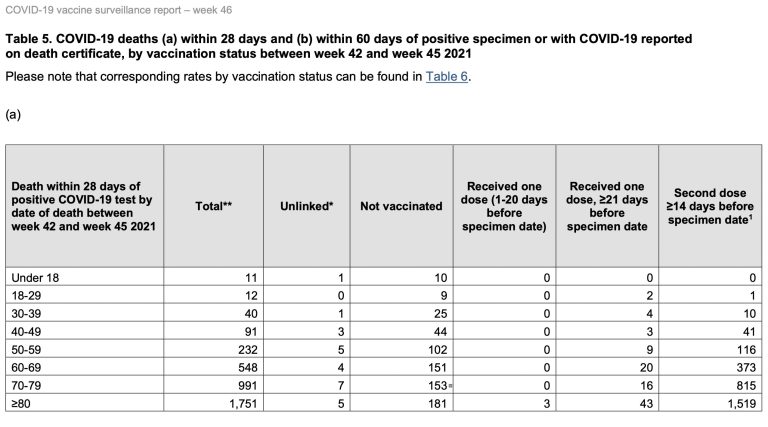Screen dimensions: 768x427
Task: Click the '18-29' age group row label
Action: (x=25, y=294)
